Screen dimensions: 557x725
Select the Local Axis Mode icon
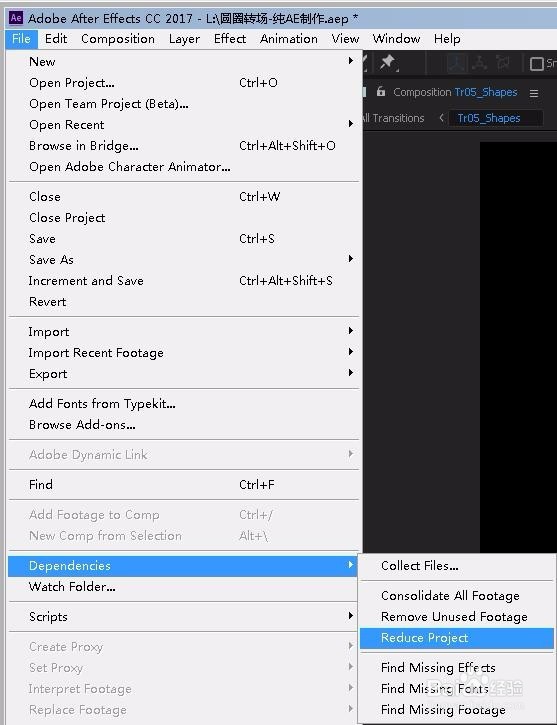[457, 63]
